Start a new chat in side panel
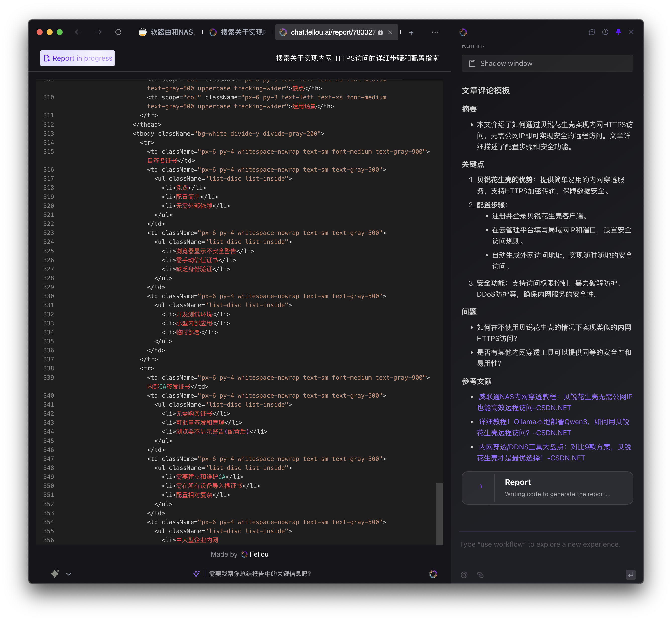The width and height of the screenshot is (672, 621). [x=592, y=32]
